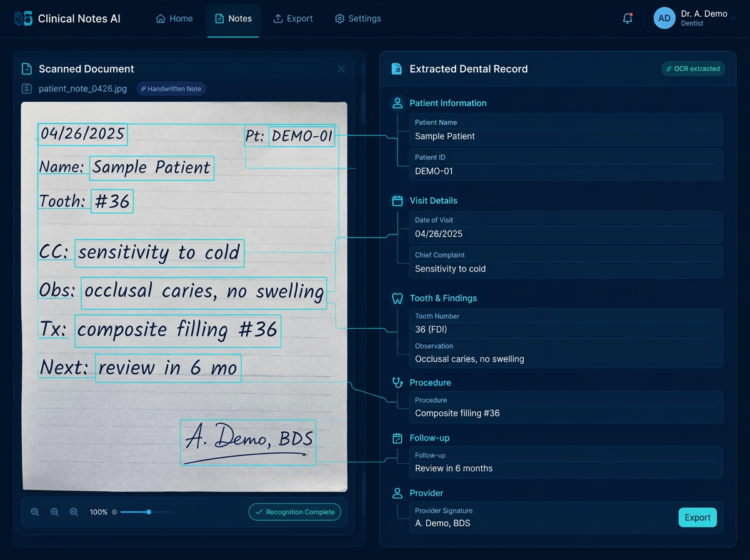Click the Procedure stethoscope icon
Viewport: 750px width, 560px height.
397,382
